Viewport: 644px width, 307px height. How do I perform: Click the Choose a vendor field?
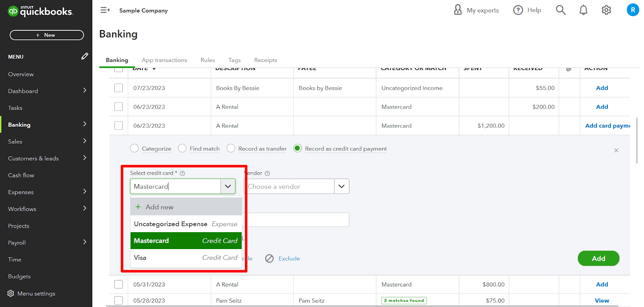[289, 186]
